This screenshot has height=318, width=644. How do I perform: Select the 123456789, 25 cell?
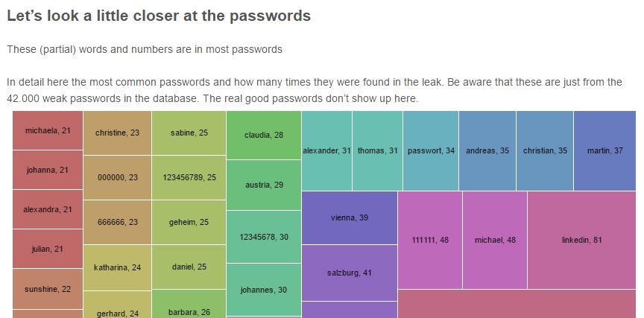pyautogui.click(x=189, y=178)
